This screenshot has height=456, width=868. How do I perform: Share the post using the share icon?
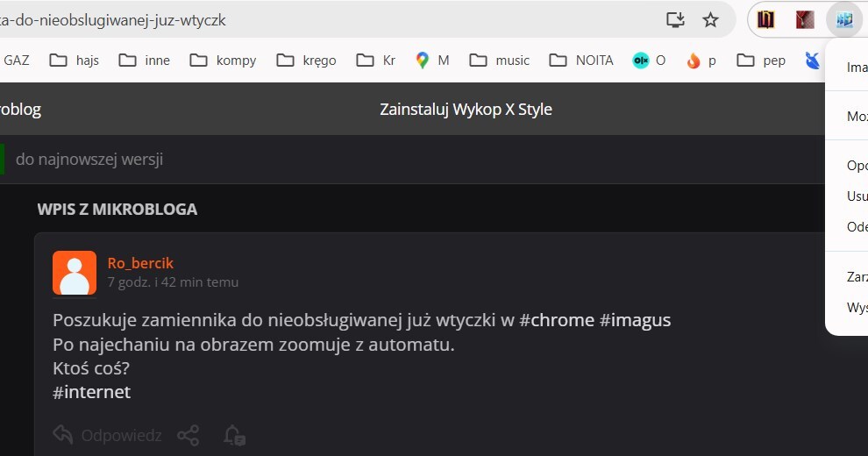188,435
